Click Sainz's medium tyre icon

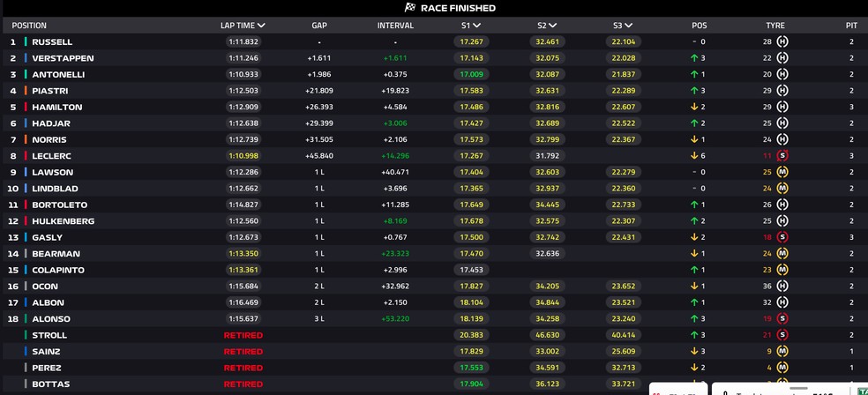(x=782, y=351)
